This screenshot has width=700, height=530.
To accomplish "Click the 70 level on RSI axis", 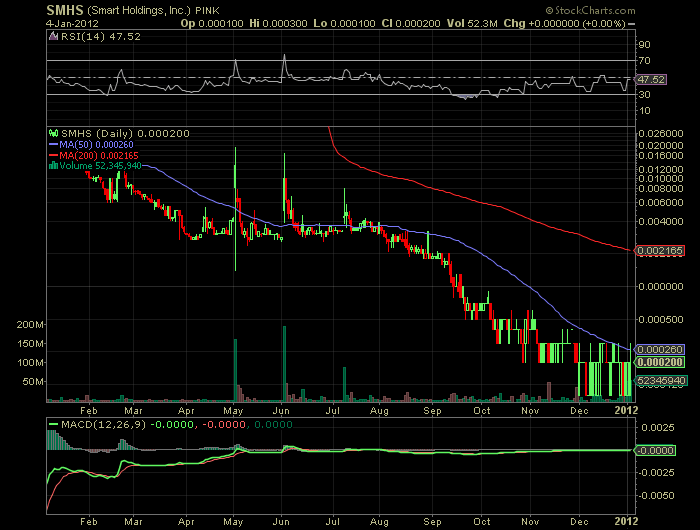I will 644,61.
